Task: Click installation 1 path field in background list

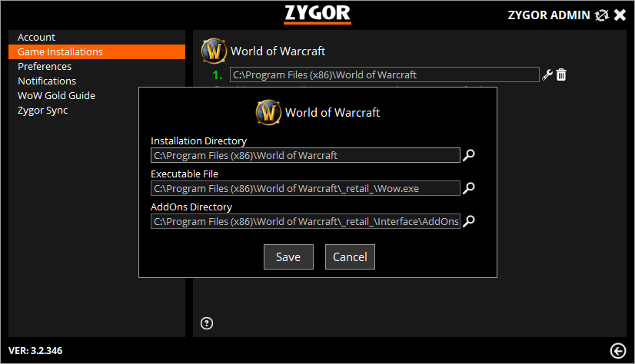Action: point(384,74)
